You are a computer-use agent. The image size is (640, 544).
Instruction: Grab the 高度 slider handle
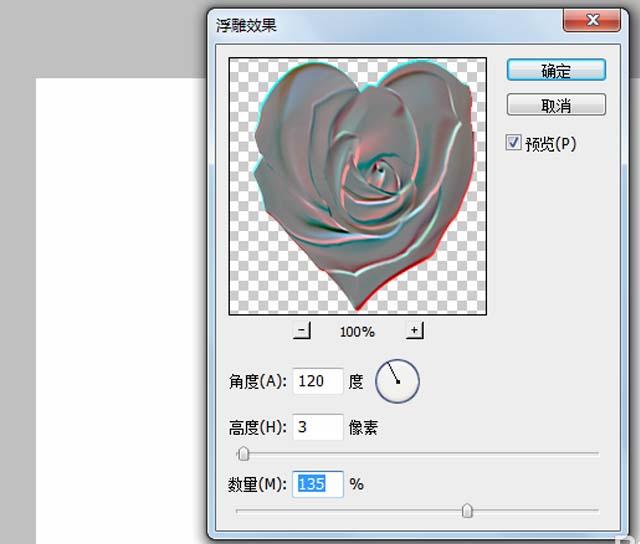tap(243, 453)
